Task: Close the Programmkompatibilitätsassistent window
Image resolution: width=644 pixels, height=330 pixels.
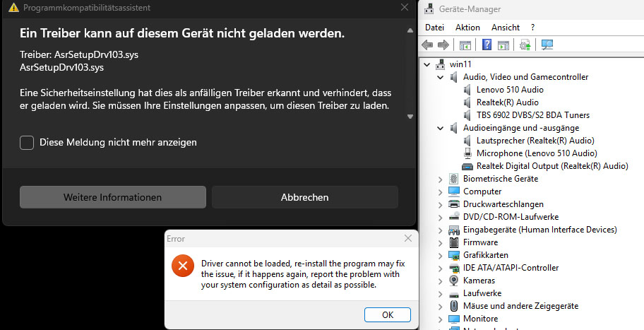Action: (x=405, y=7)
